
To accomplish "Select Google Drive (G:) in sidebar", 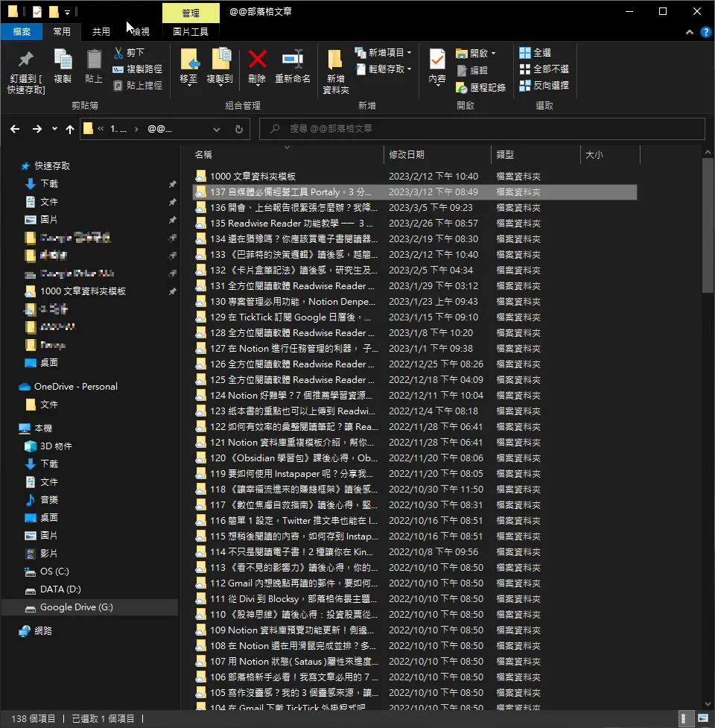I will [x=89, y=607].
